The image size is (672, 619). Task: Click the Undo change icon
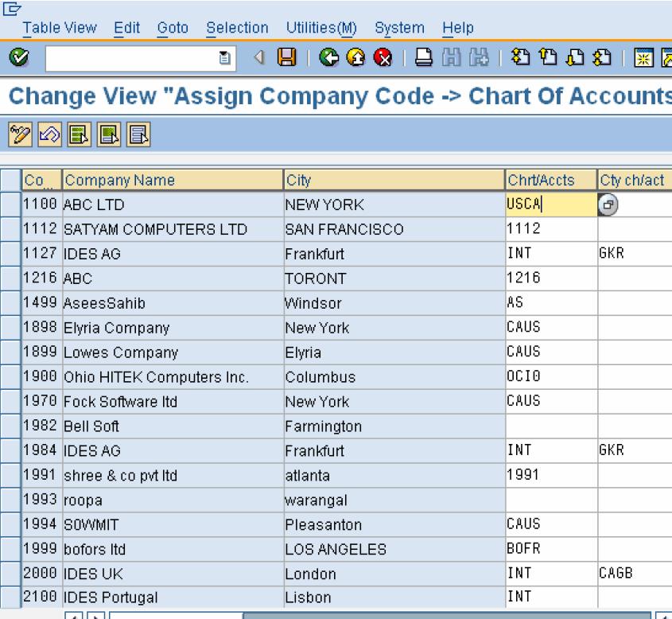(50, 135)
